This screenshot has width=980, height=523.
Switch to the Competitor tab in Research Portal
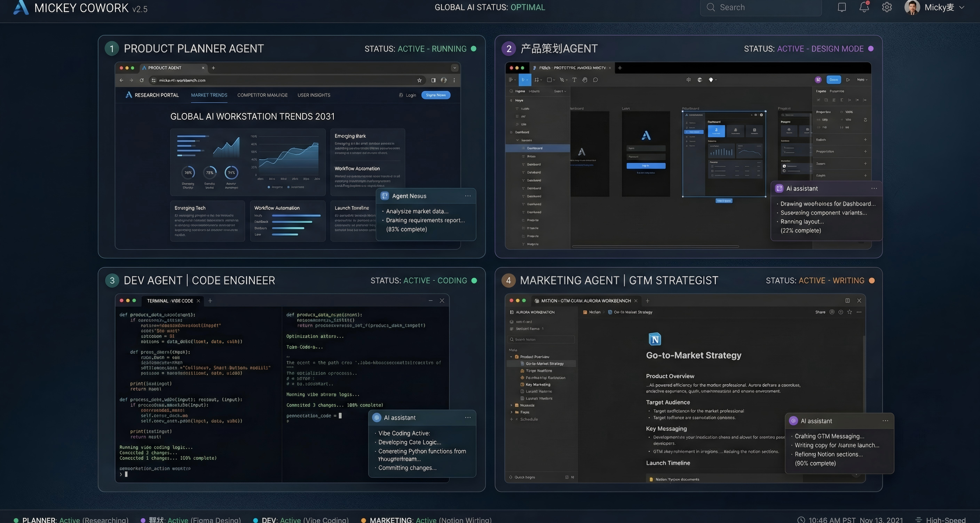click(x=262, y=95)
